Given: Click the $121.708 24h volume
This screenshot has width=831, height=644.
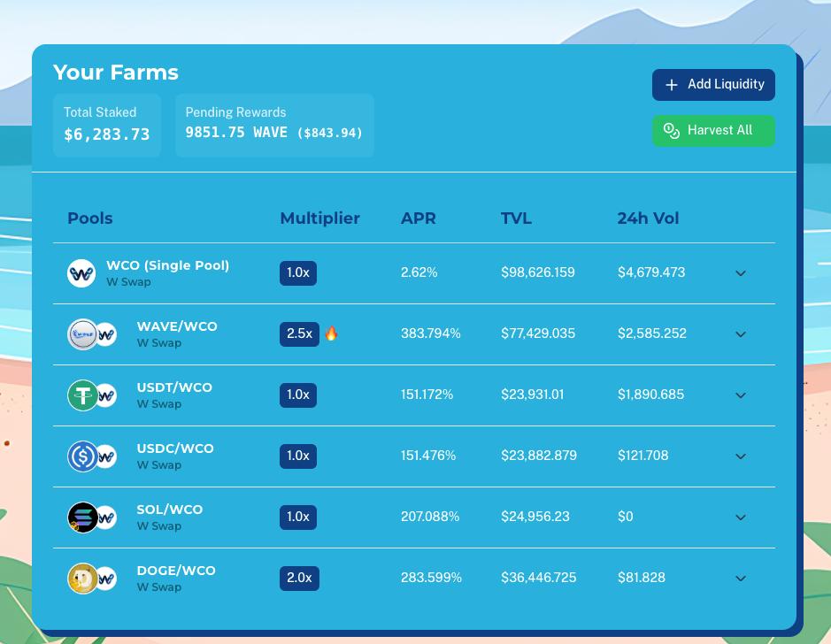Looking at the screenshot, I should pos(642,456).
